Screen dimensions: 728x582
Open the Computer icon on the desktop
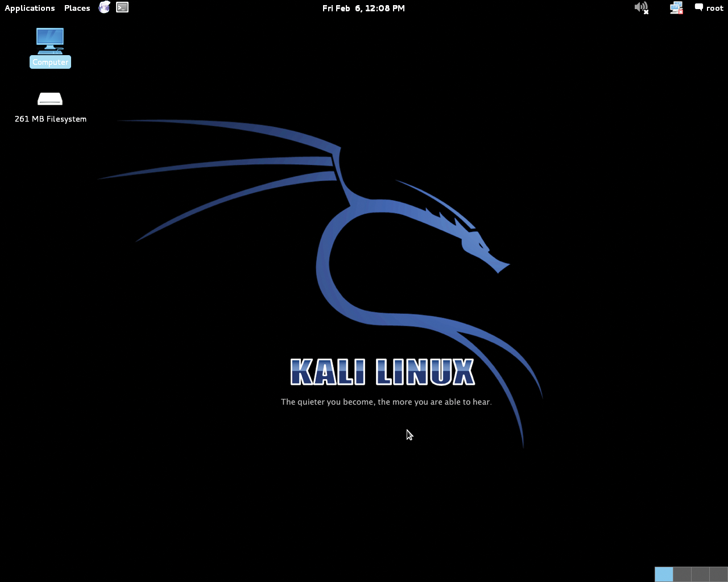(50, 40)
